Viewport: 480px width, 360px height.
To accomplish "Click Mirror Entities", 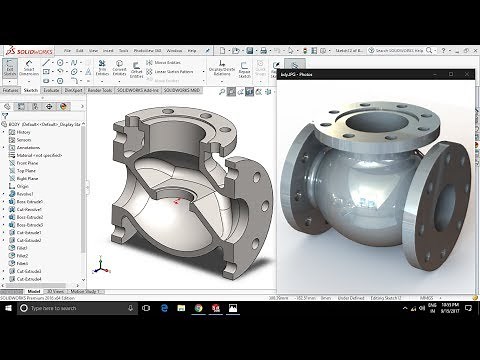I will coord(164,63).
